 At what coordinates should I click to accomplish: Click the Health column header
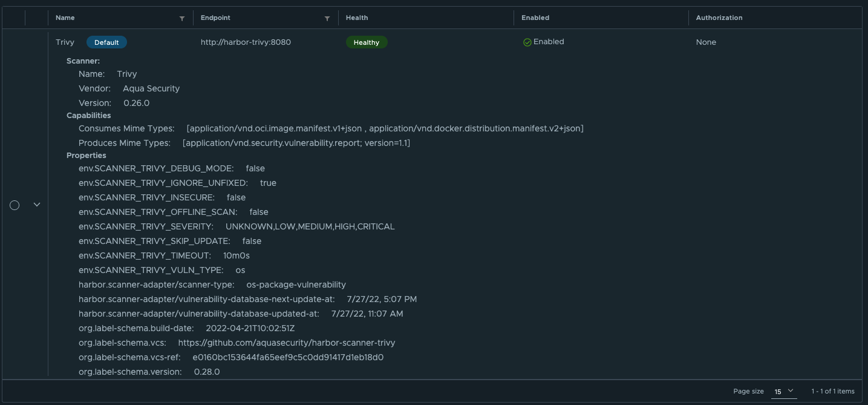tap(357, 18)
